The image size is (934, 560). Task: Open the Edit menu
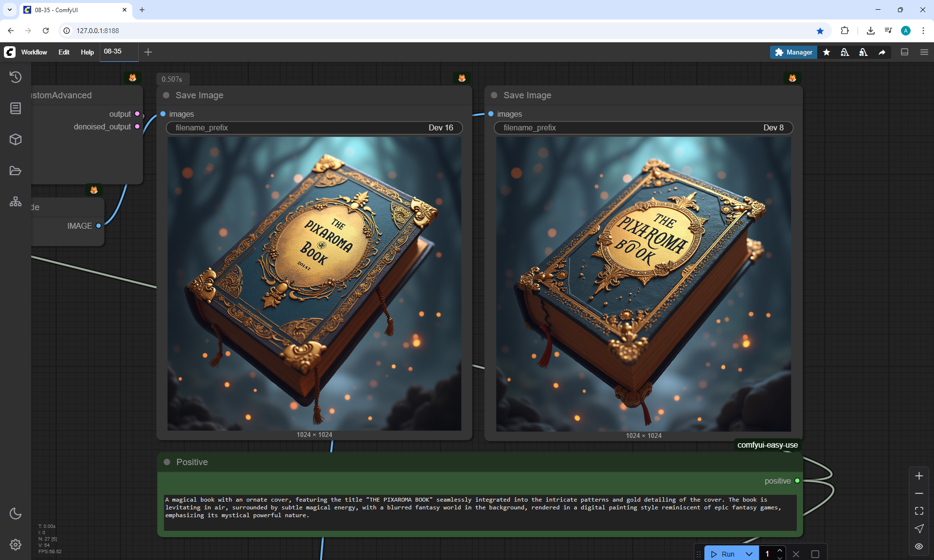coord(64,52)
